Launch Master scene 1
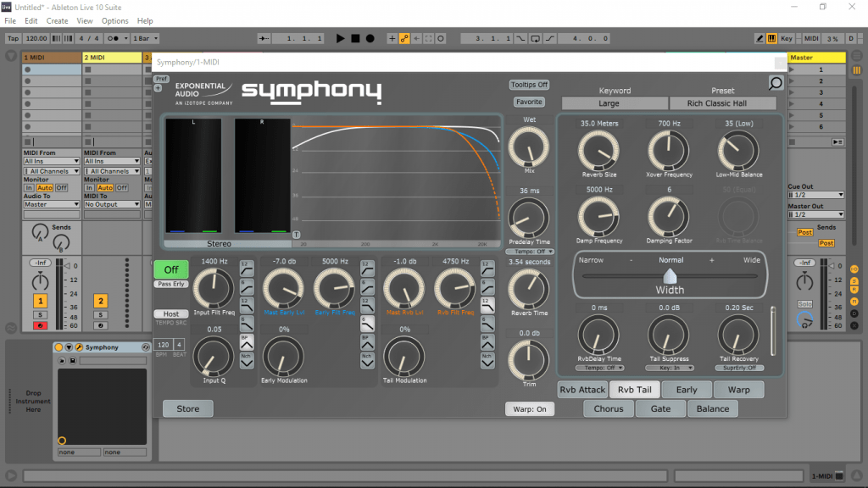868x488 pixels. click(793, 69)
